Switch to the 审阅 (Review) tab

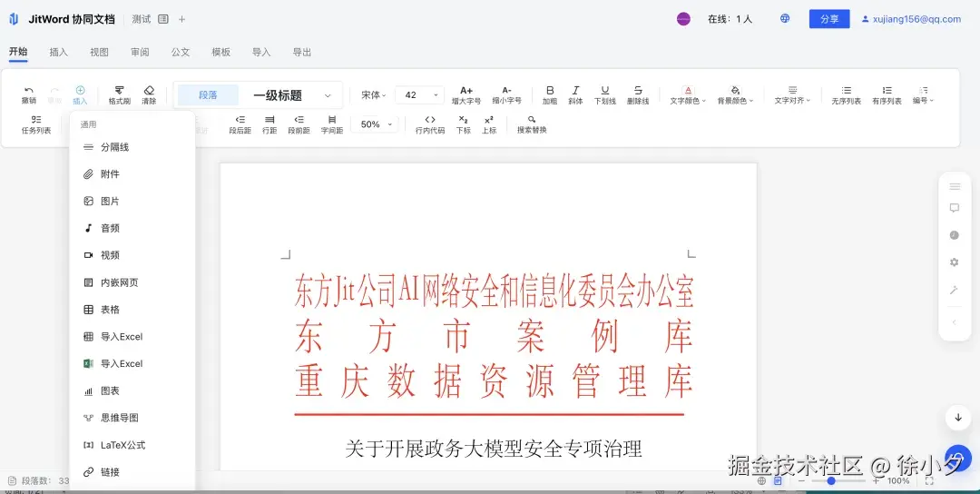[140, 53]
